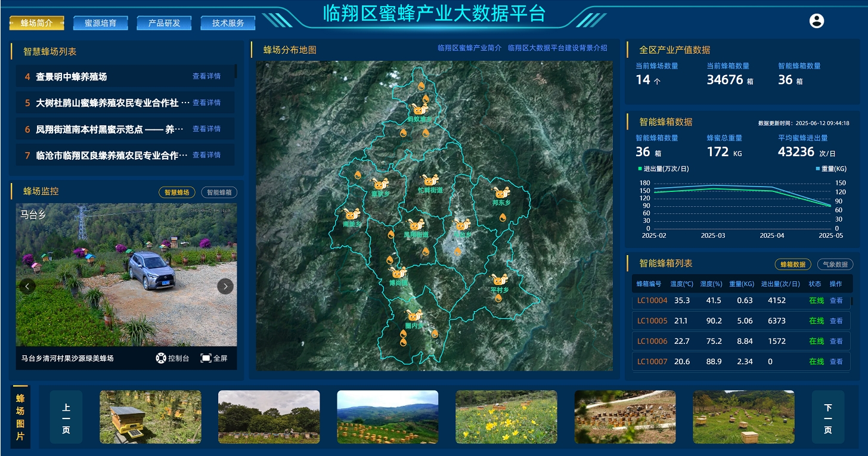This screenshot has width=868, height=456.
Task: Switch monitoring view to 智能蜂箱
Action: (x=219, y=192)
